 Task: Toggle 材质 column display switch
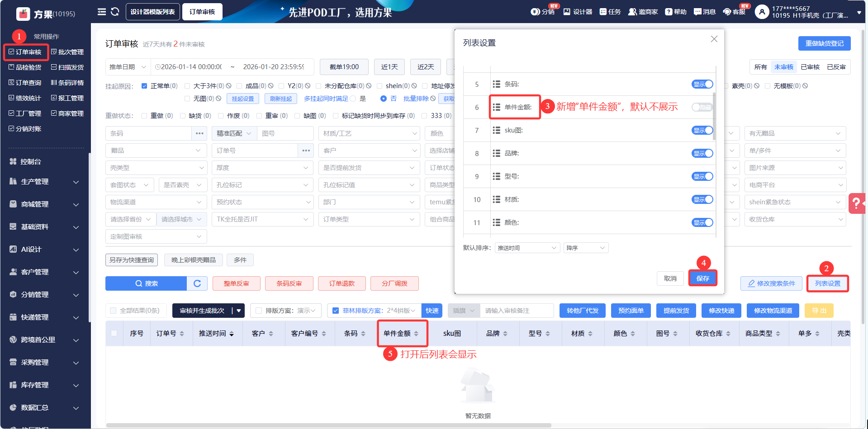click(x=702, y=199)
